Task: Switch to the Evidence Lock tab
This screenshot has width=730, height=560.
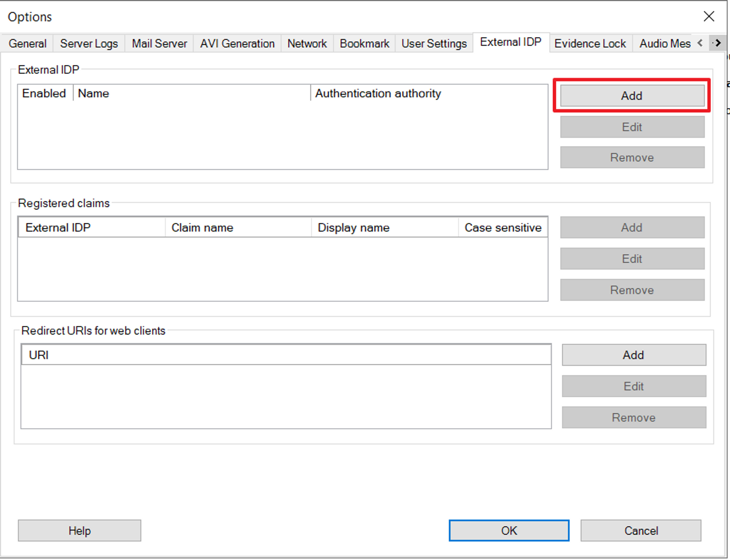Action: (x=590, y=43)
